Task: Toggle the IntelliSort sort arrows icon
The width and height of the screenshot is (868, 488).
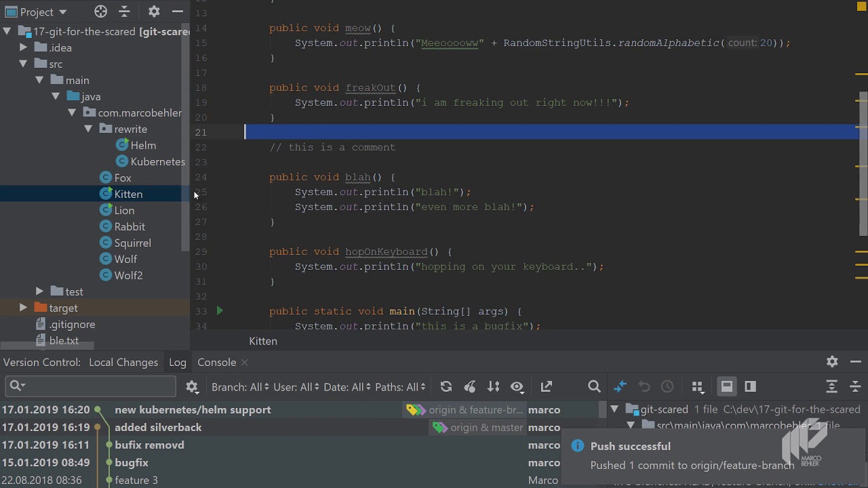Action: click(494, 386)
